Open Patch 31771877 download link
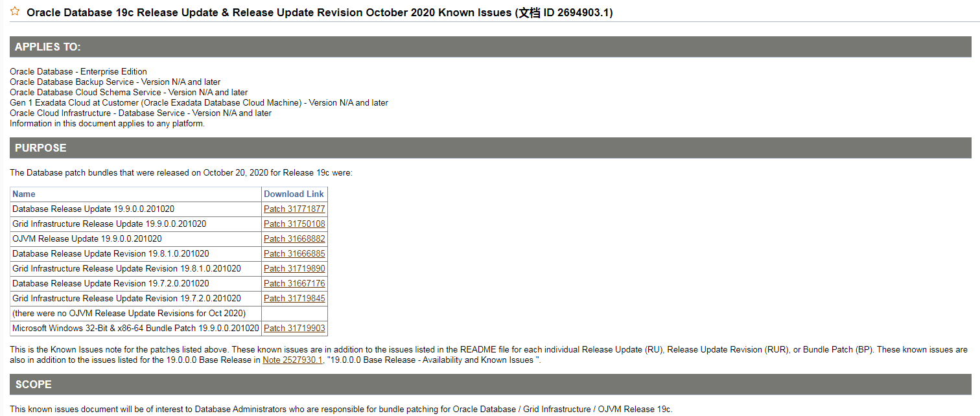The height and width of the screenshot is (416, 980). coord(294,209)
